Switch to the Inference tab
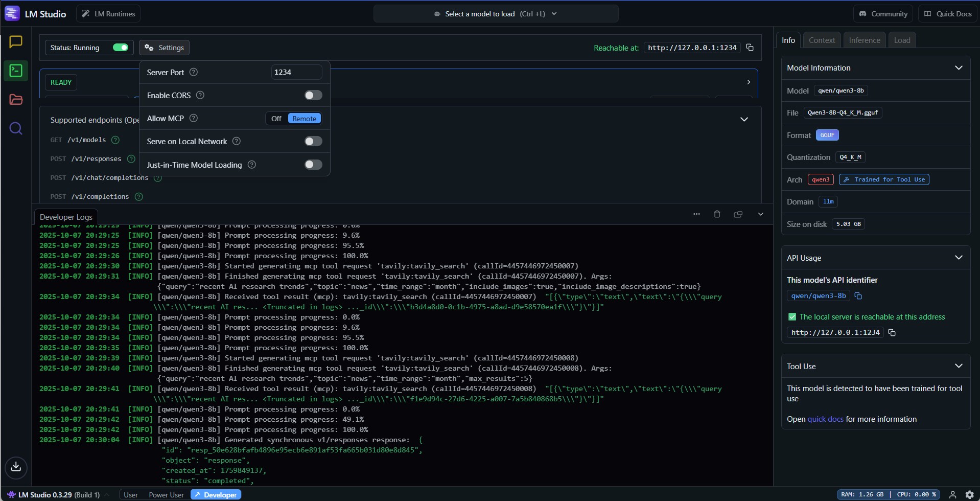Image resolution: width=980 pixels, height=501 pixels. (864, 39)
